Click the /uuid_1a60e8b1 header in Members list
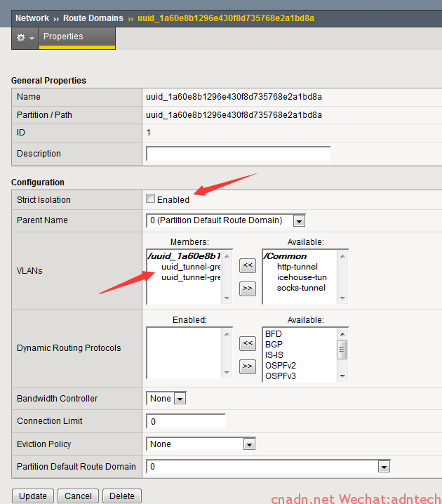Screen dimensions: 442x504 pos(184,256)
